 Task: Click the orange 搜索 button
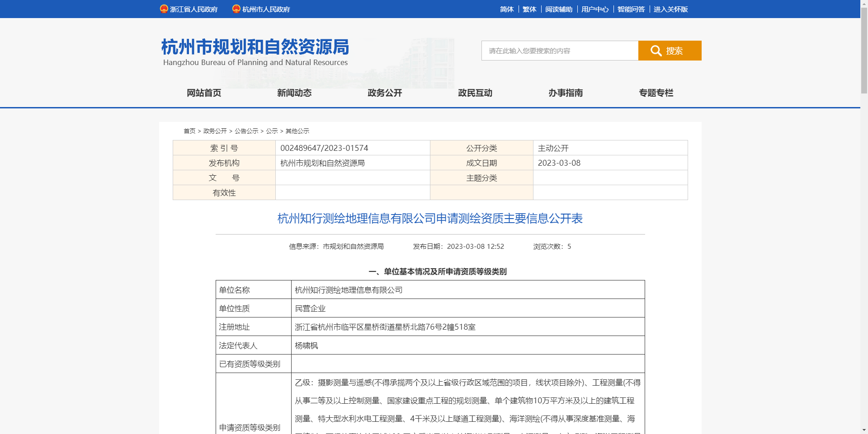(x=670, y=51)
